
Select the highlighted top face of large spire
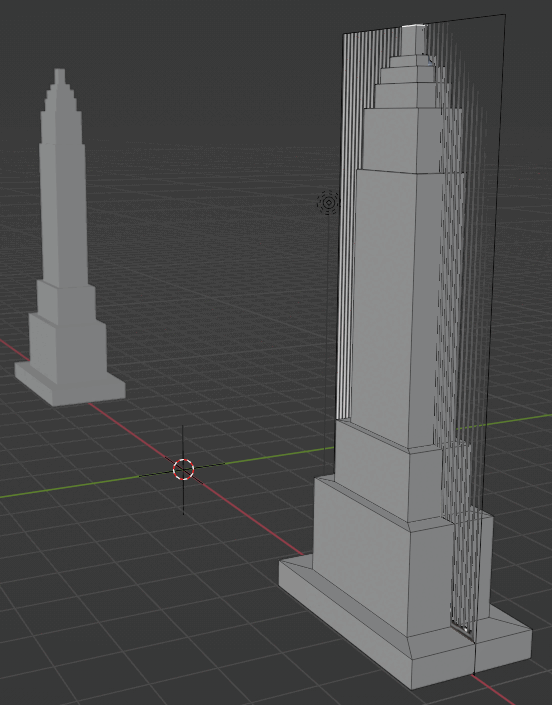[414, 27]
